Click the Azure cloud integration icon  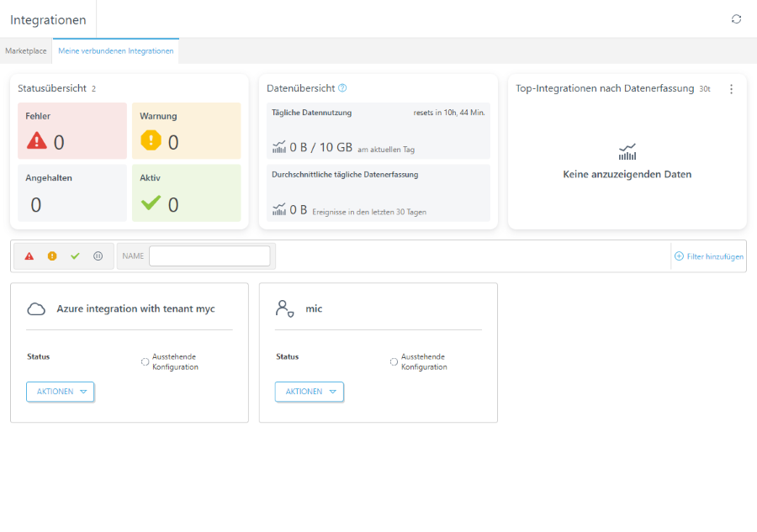pos(36,308)
